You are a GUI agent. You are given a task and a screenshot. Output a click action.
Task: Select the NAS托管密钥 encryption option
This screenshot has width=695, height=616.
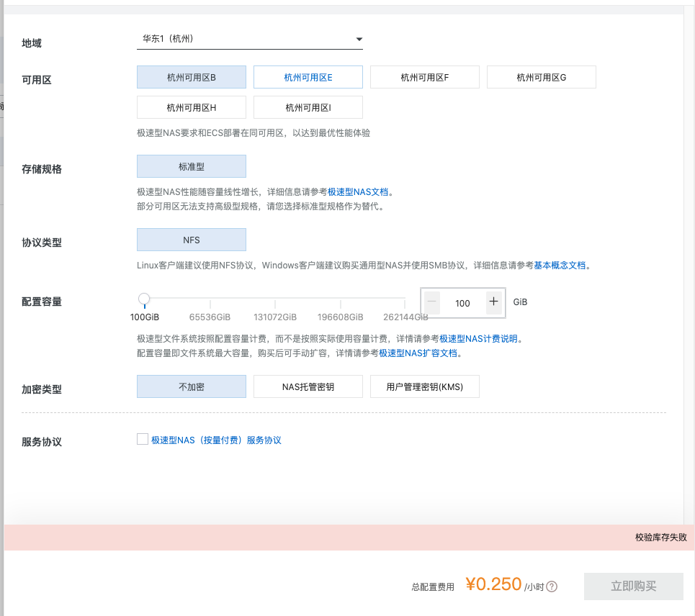(x=308, y=386)
